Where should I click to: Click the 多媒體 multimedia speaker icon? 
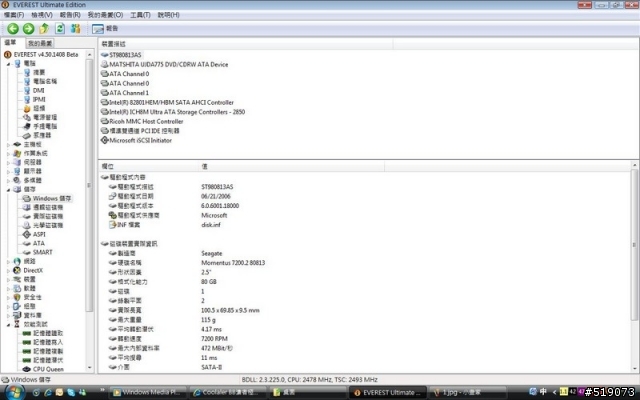pos(17,180)
